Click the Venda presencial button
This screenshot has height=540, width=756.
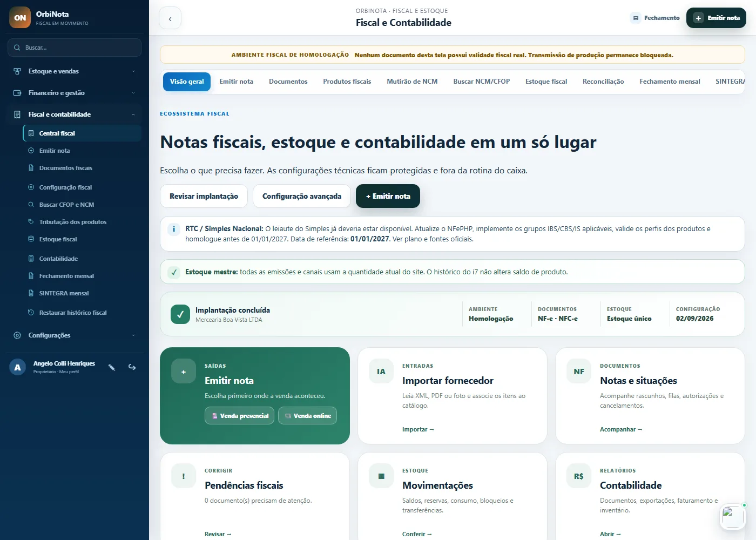pyautogui.click(x=240, y=416)
